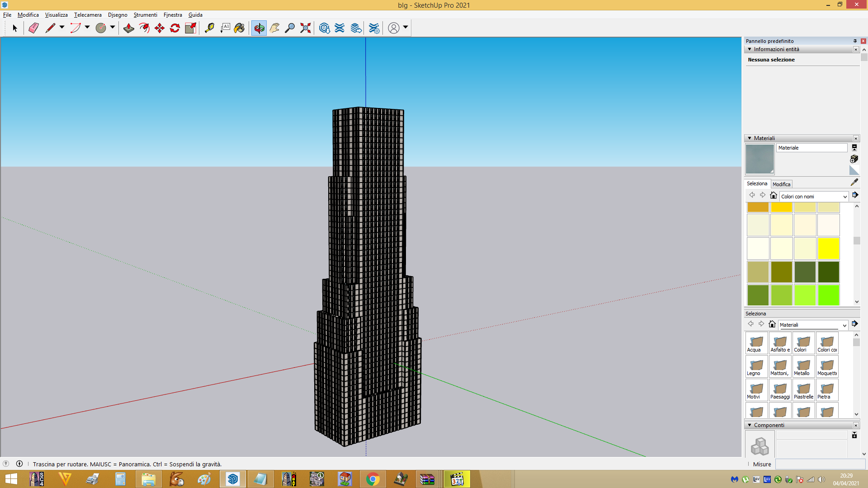Click the Zoom Extents tool

coord(306,28)
